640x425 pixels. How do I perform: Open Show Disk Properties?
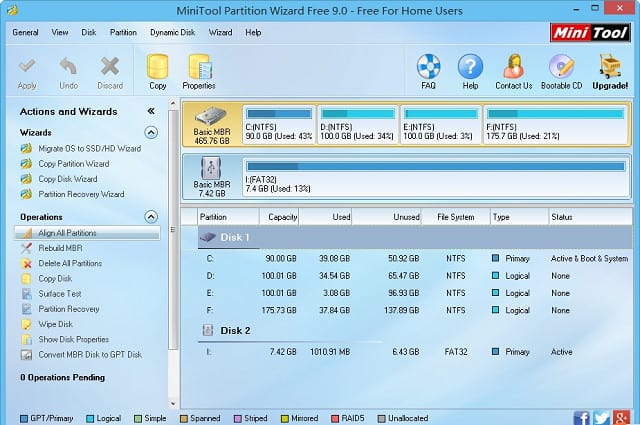tap(73, 339)
